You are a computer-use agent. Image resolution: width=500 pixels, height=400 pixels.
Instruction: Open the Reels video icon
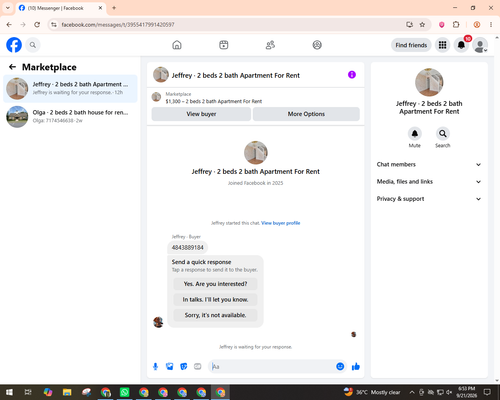[224, 45]
